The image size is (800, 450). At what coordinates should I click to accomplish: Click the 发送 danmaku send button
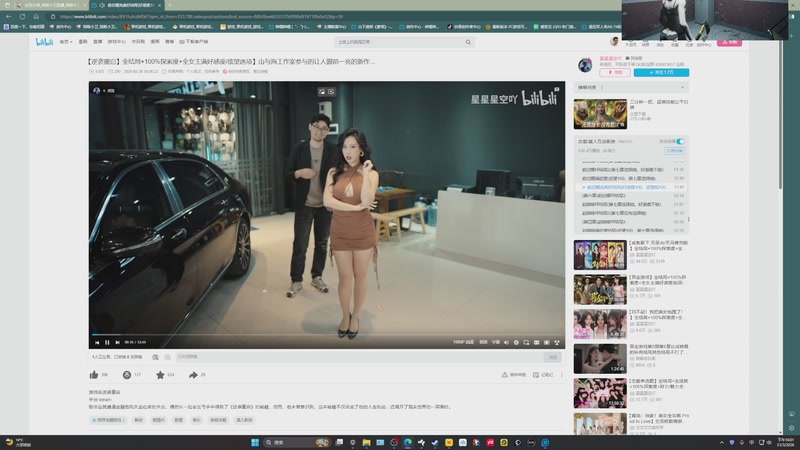(553, 357)
